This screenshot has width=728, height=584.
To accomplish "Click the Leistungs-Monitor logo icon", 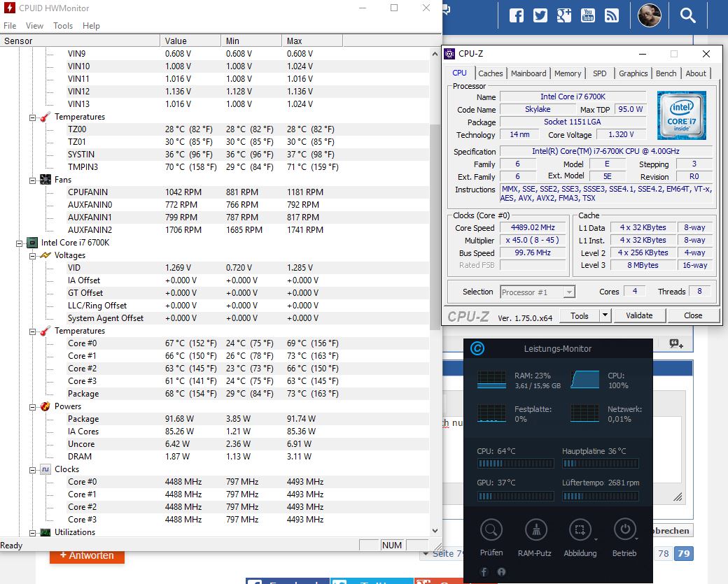I will point(477,348).
